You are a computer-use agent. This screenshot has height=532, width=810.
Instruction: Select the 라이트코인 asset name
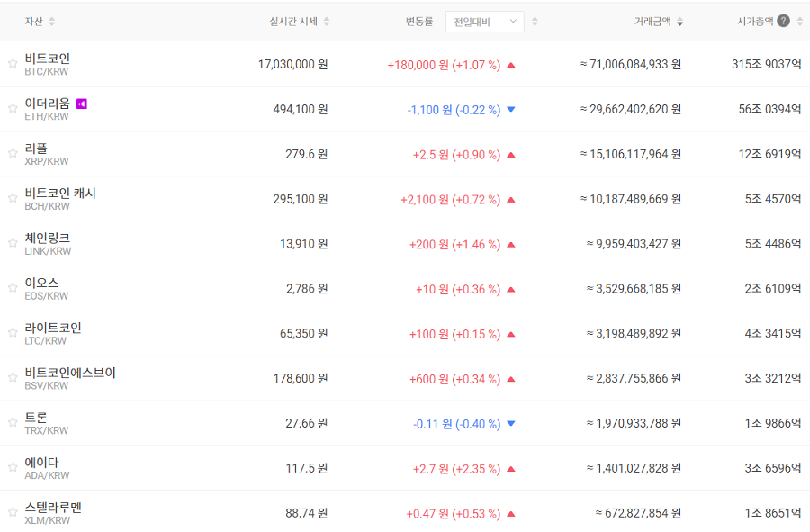pyautogui.click(x=53, y=328)
